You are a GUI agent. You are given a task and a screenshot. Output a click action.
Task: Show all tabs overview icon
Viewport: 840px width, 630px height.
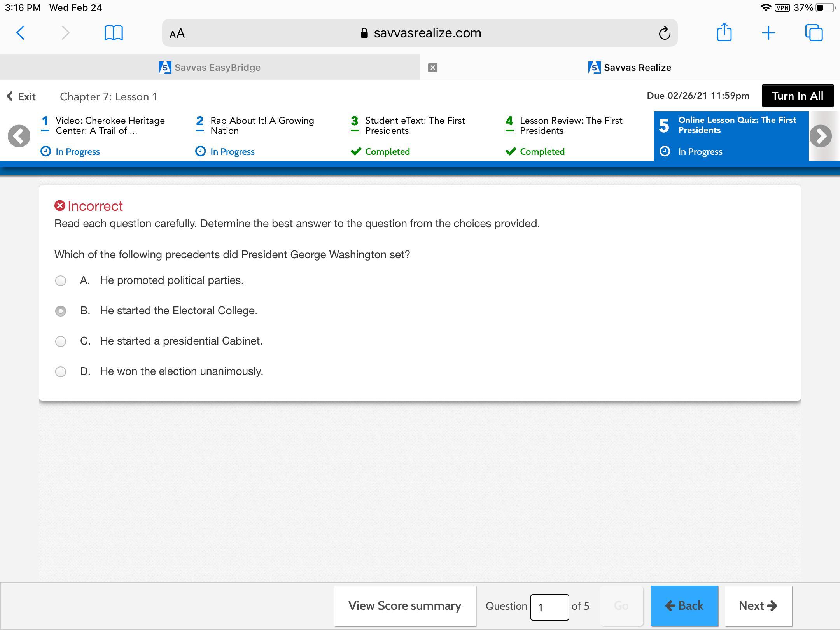pos(814,33)
